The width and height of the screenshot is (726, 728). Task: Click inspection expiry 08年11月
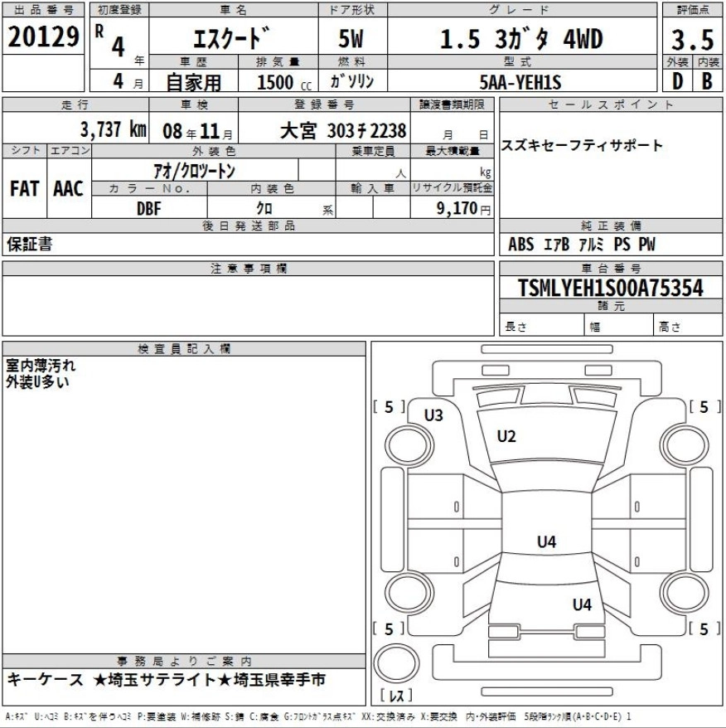pyautogui.click(x=197, y=131)
